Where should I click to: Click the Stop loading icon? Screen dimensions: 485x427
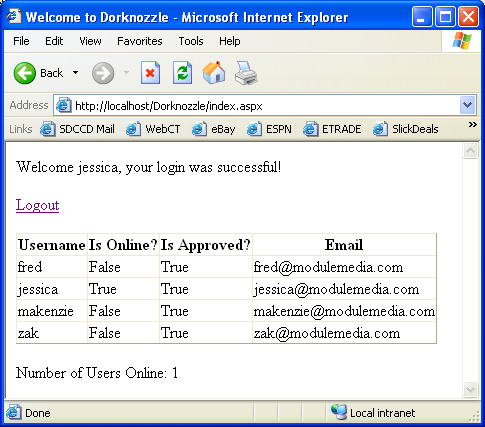click(x=150, y=73)
